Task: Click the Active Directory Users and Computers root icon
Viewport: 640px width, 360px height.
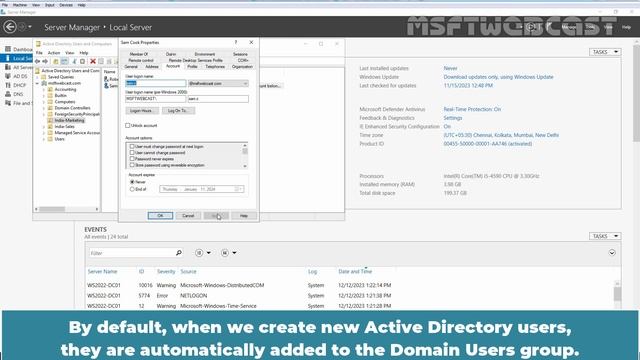Action: (38, 71)
